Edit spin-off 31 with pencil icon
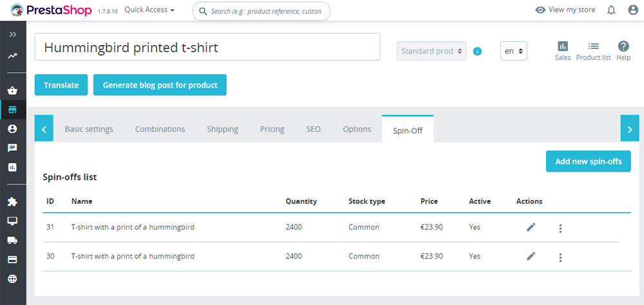The width and height of the screenshot is (644, 305). (x=531, y=227)
